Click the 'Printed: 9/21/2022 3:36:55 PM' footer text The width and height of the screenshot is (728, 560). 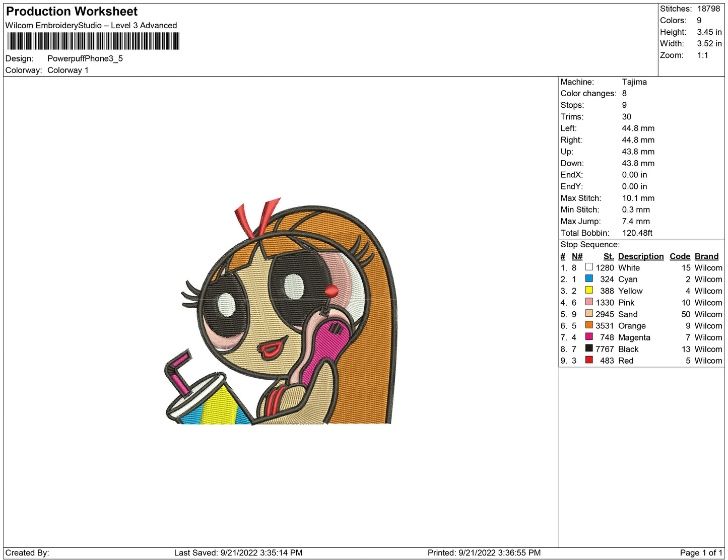[484, 553]
